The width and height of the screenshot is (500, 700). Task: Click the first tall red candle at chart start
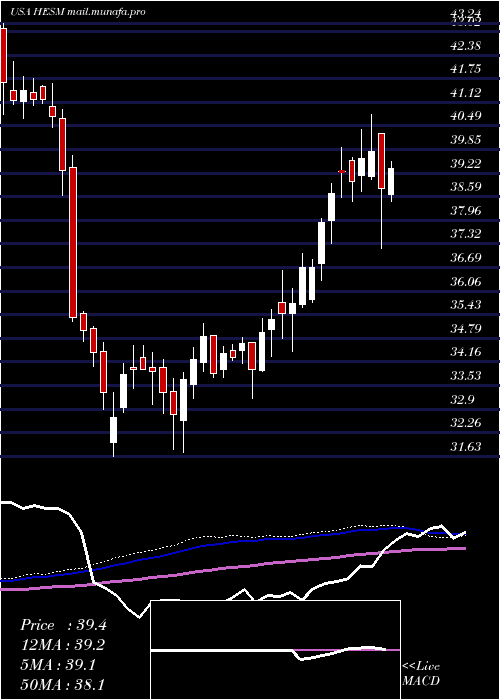click(x=4, y=55)
